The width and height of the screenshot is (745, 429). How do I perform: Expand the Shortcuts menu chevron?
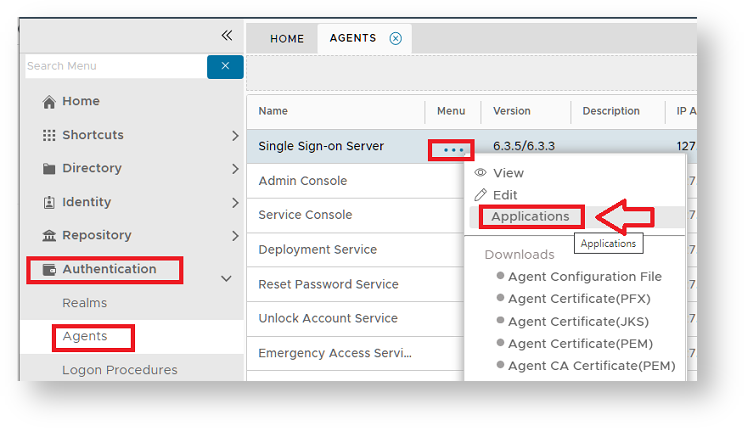click(235, 136)
